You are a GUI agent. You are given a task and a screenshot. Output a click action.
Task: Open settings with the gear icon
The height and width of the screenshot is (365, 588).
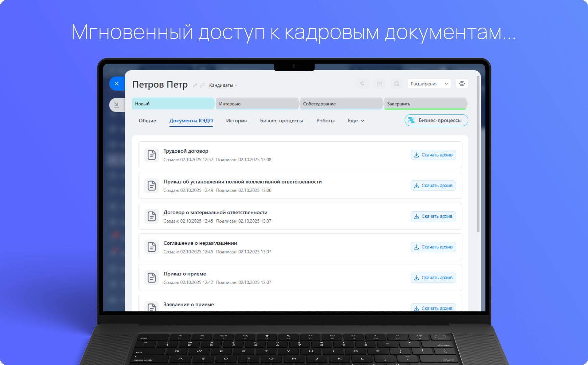point(462,83)
